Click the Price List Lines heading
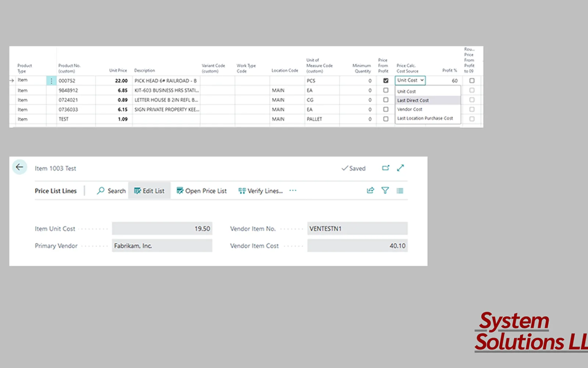 click(x=56, y=191)
